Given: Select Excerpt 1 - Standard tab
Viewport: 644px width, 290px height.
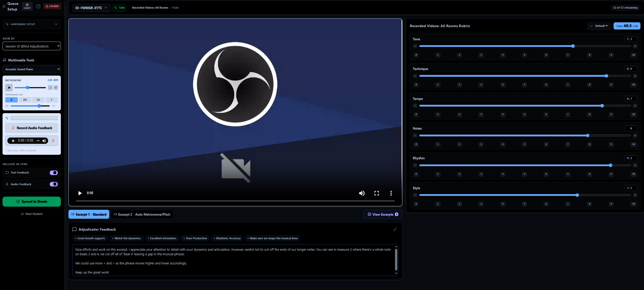Looking at the screenshot, I should tap(89, 214).
